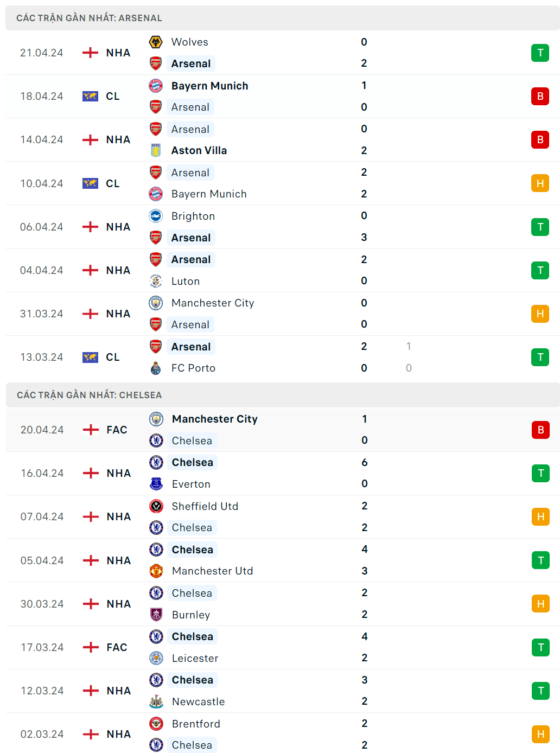Click the Luton club crest icon
This screenshot has height=753, width=560.
coord(156,281)
